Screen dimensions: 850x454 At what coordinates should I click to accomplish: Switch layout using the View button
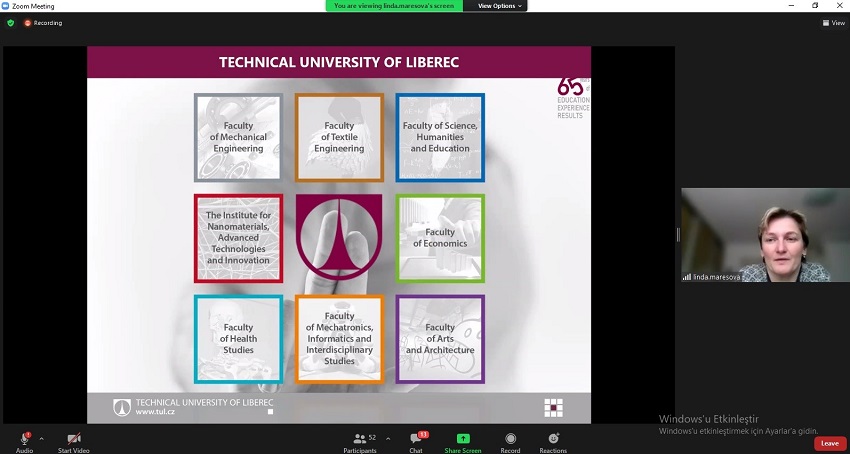[x=832, y=23]
